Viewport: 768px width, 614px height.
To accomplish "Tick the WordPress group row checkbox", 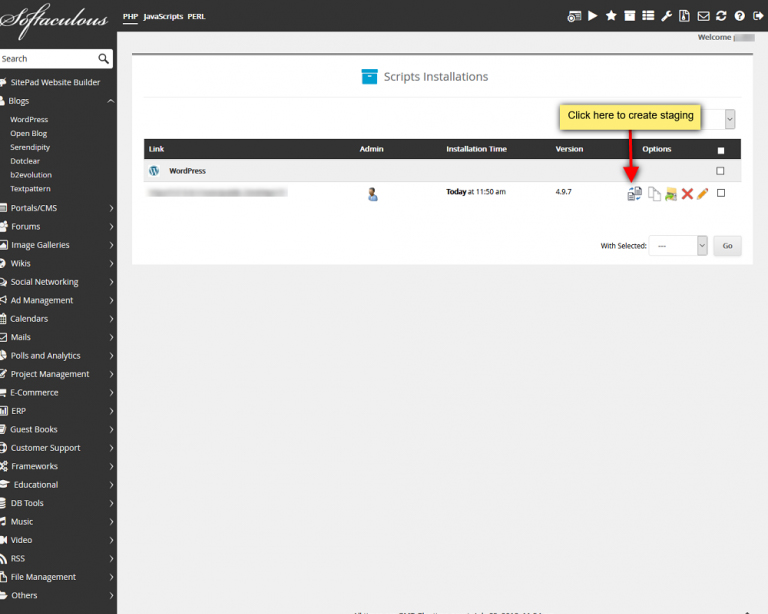I will 720,171.
